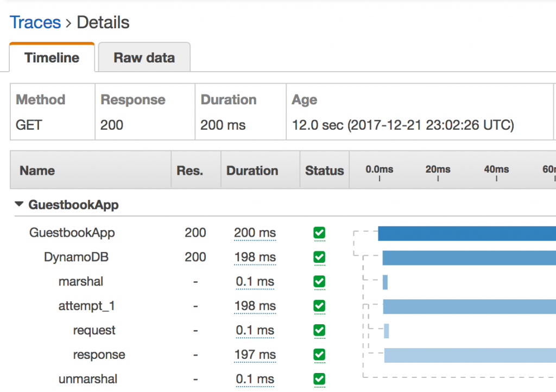556x392 pixels.
Task: Click the attempt_1 row green status check
Action: tap(319, 306)
